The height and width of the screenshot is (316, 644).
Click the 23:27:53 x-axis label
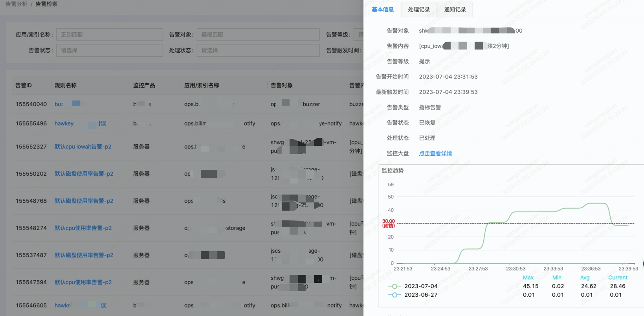478,269
